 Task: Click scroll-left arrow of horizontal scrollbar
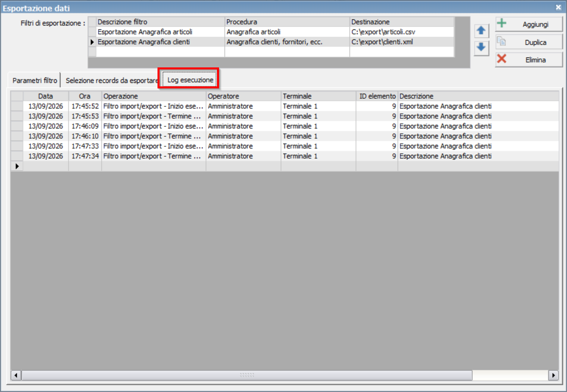click(x=15, y=375)
